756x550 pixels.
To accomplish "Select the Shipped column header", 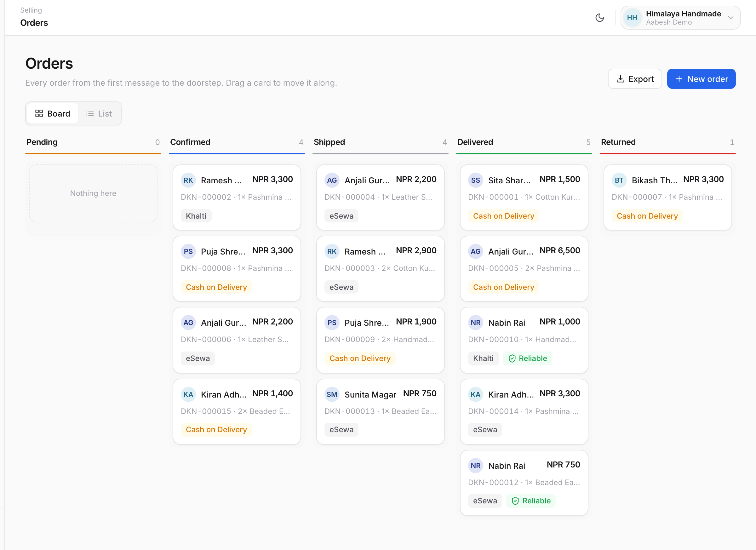I will point(380,142).
